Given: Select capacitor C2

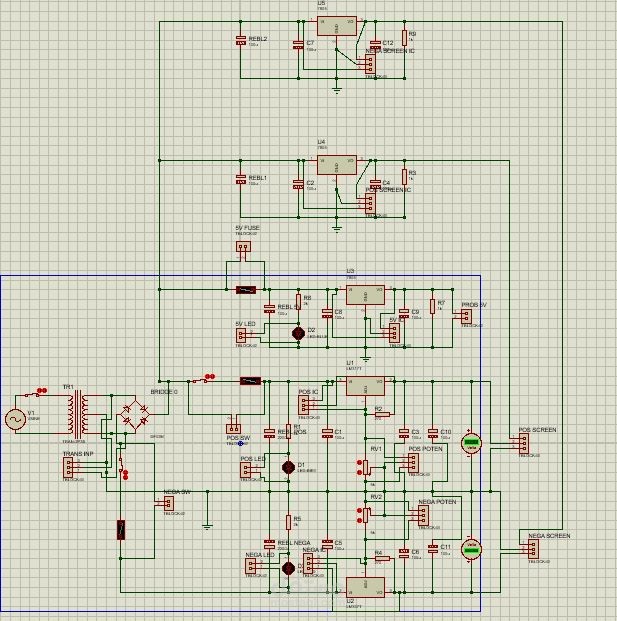Looking at the screenshot, I should (x=298, y=184).
